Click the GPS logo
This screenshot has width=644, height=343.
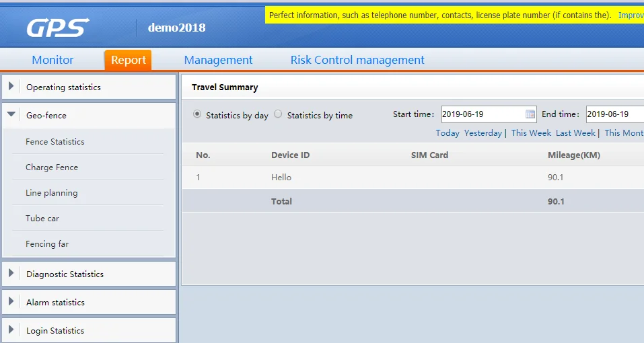(x=58, y=28)
